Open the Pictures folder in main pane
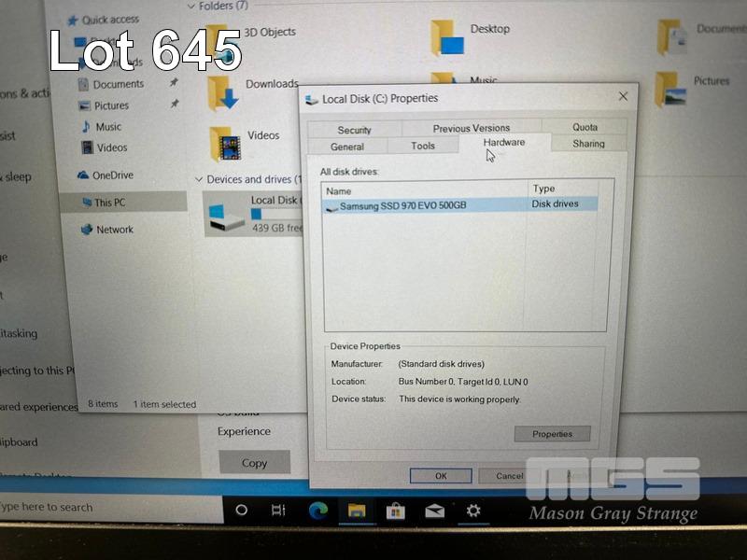This screenshot has width=747, height=560. (x=671, y=89)
